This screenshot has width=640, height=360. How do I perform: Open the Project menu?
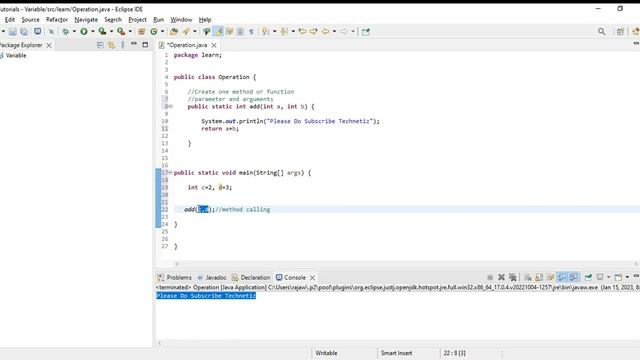click(137, 20)
